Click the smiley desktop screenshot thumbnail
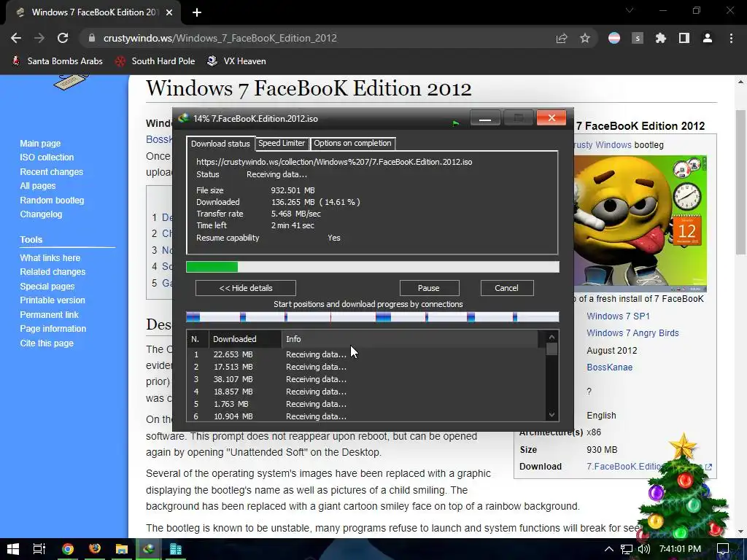747x560 pixels. click(x=640, y=223)
